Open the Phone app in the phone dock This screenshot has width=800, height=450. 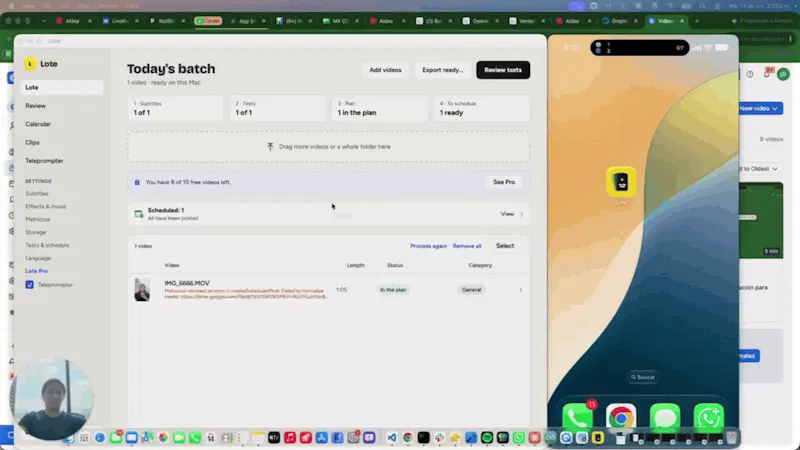[577, 417]
